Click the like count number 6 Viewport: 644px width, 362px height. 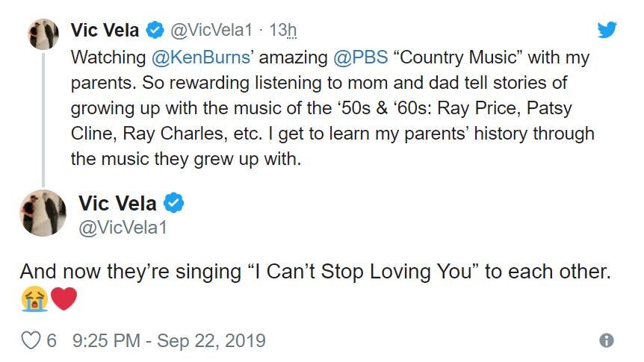coord(52,341)
